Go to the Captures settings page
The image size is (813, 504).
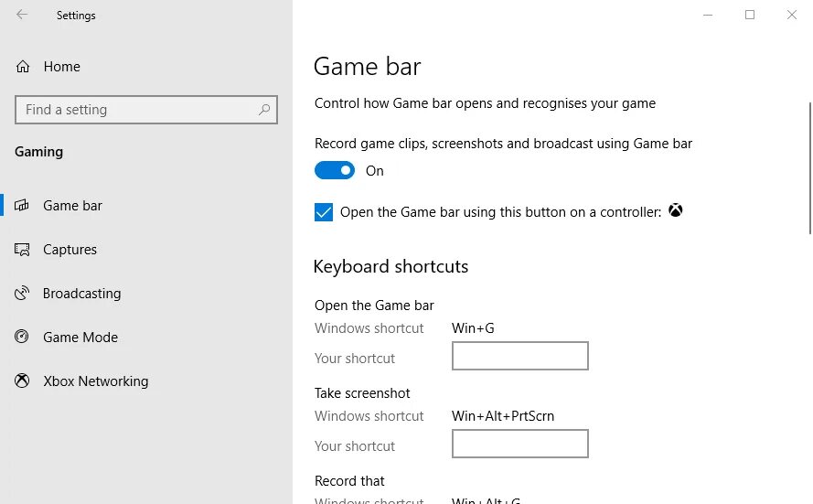click(x=70, y=250)
